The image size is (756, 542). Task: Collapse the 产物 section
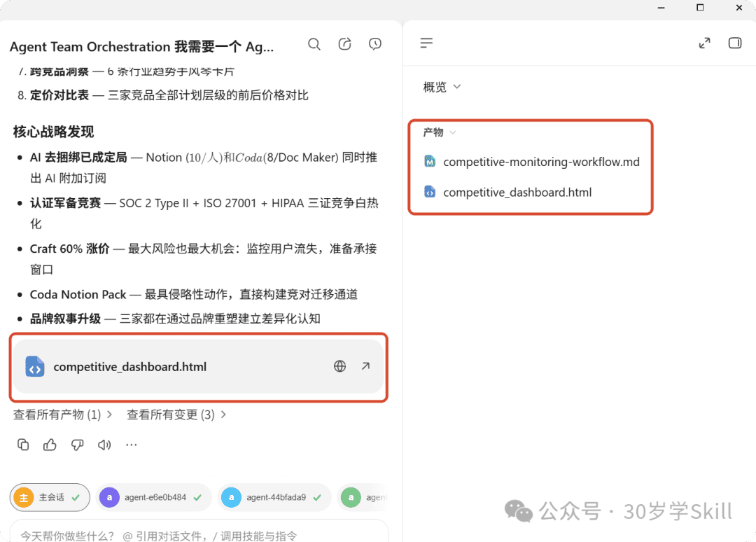[439, 132]
